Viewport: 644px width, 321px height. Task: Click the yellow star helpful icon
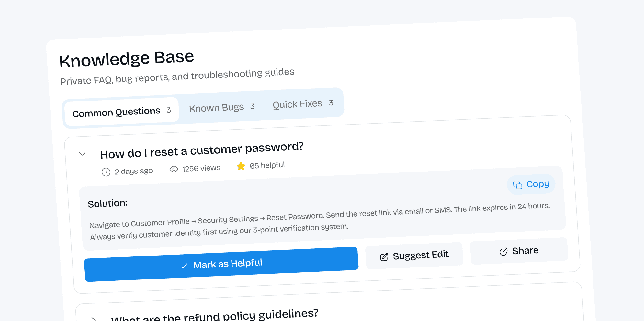point(241,166)
